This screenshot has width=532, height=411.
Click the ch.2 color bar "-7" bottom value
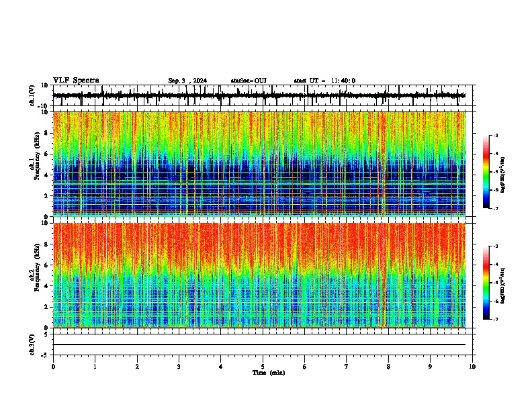[495, 319]
